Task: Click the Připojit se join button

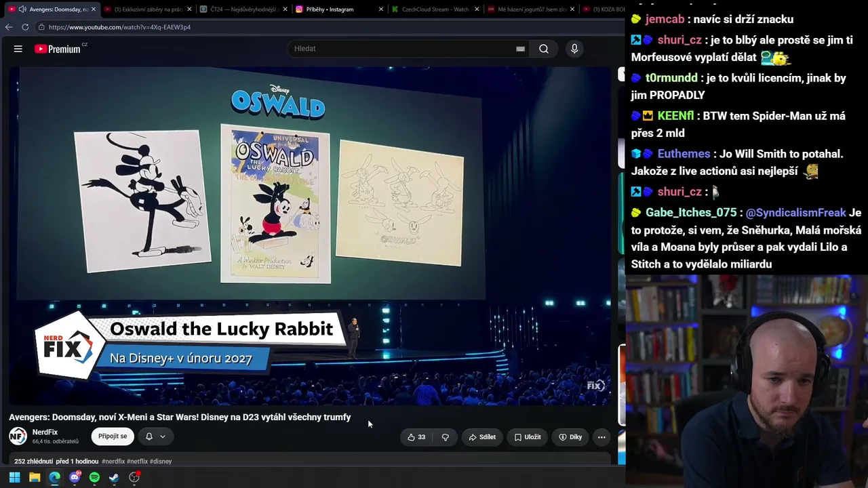Action: coord(113,436)
